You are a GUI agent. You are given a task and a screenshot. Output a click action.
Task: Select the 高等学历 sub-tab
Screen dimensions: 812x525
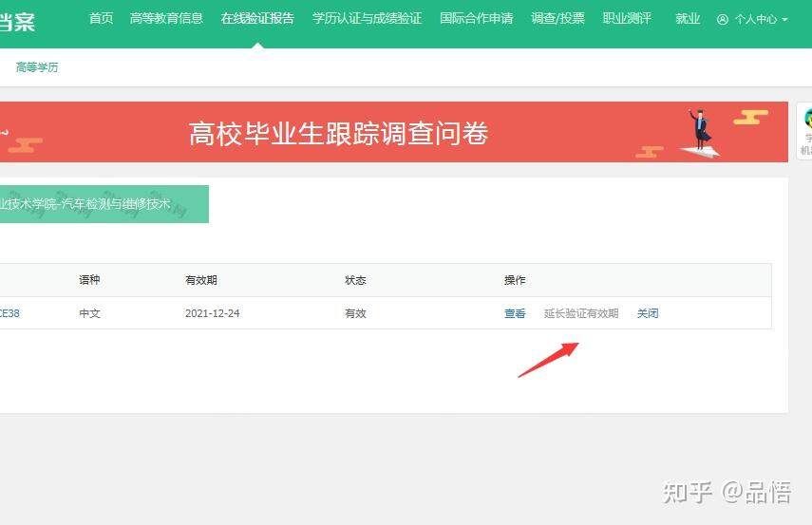click(37, 67)
